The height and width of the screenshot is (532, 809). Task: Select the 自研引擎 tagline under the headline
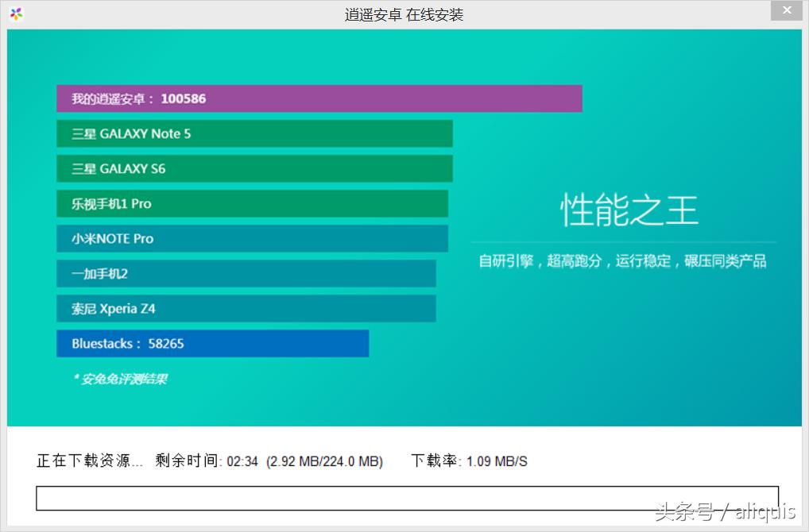(x=621, y=260)
